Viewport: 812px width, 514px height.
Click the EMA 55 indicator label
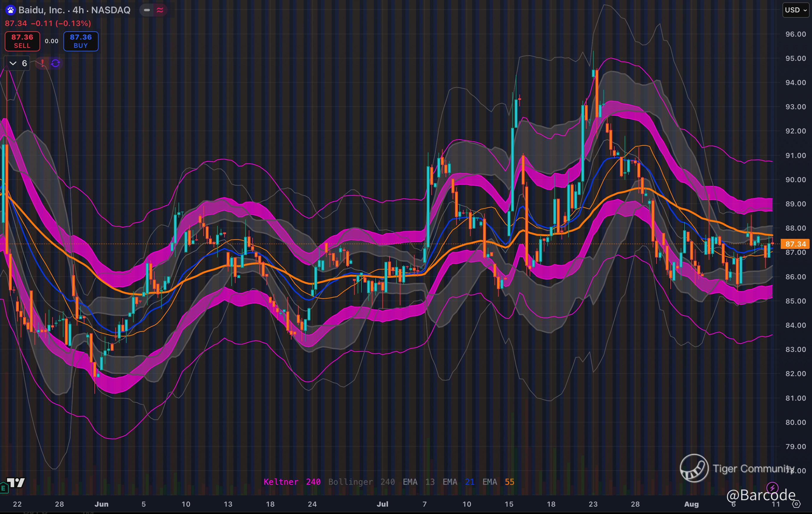(498, 482)
